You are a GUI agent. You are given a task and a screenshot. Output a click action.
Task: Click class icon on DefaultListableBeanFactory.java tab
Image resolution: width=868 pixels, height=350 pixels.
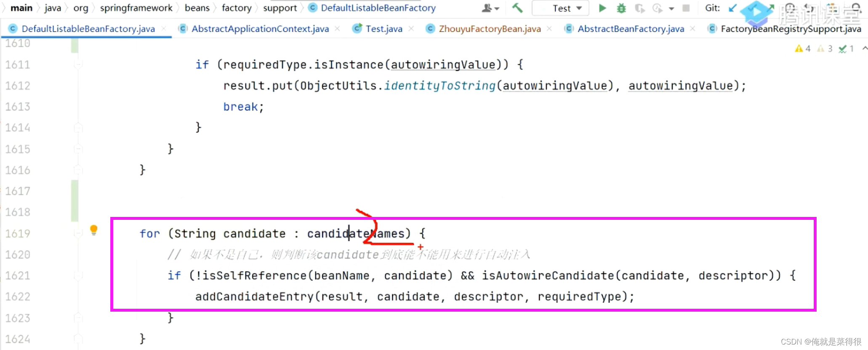click(13, 29)
